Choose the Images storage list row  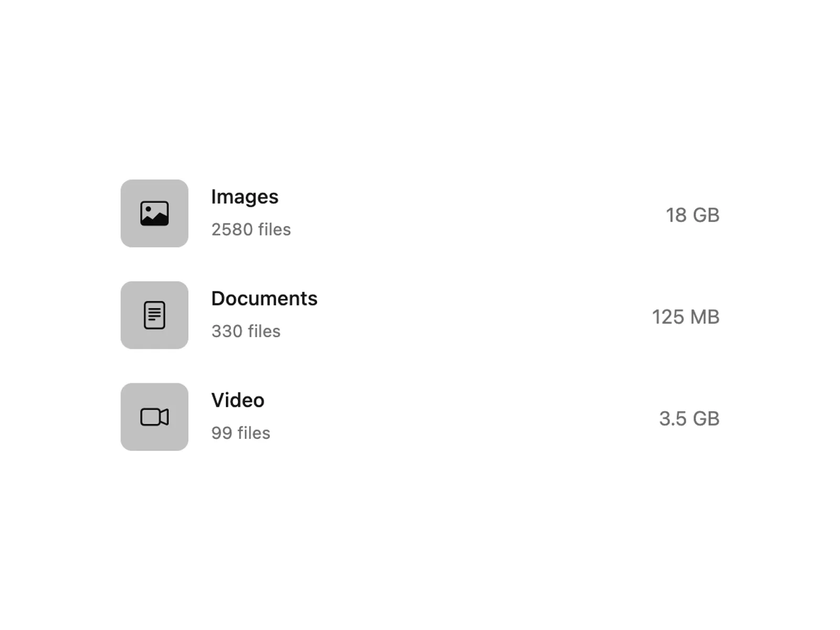[420, 214]
